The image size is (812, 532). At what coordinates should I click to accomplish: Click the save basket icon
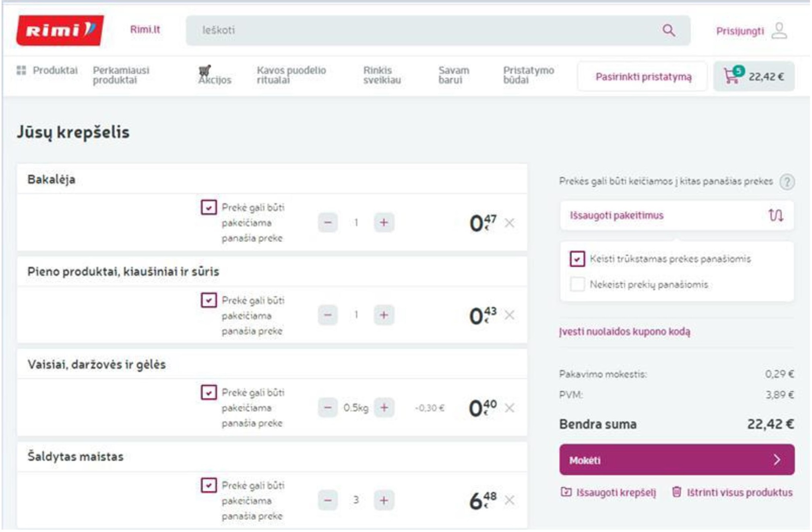click(x=566, y=492)
